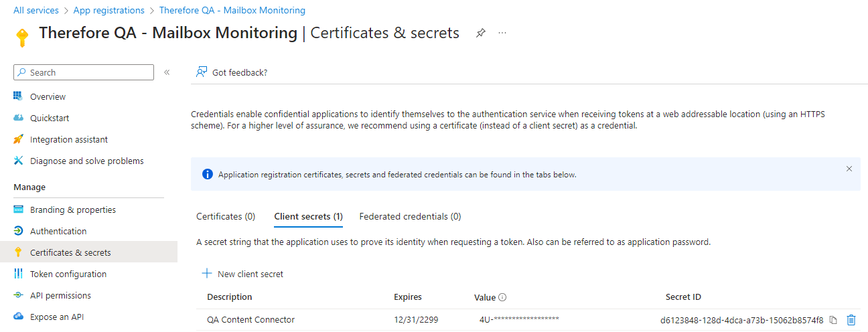Click the Overview grid icon

[19, 96]
